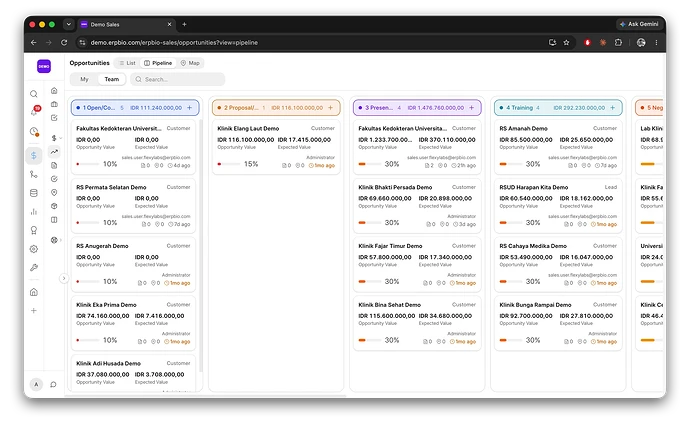Viewport: 690px width, 429px height.
Task: Click the first column's vertical scrollbar
Action: (201, 246)
